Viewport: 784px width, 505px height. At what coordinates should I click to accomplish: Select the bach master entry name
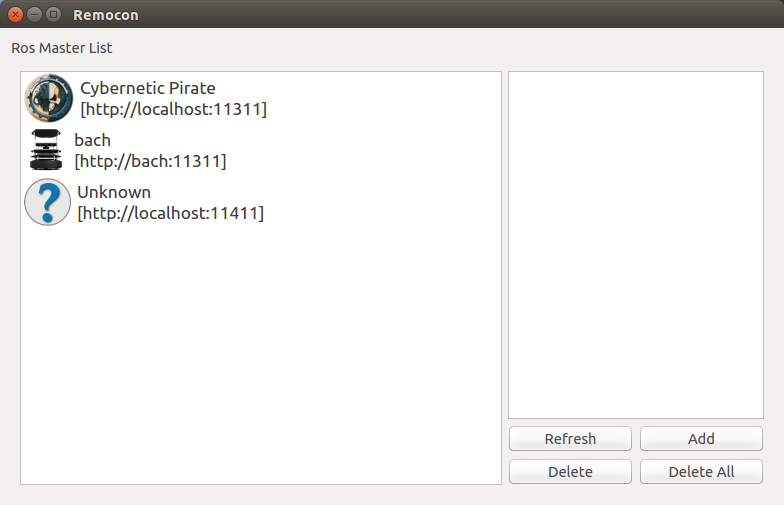click(92, 140)
